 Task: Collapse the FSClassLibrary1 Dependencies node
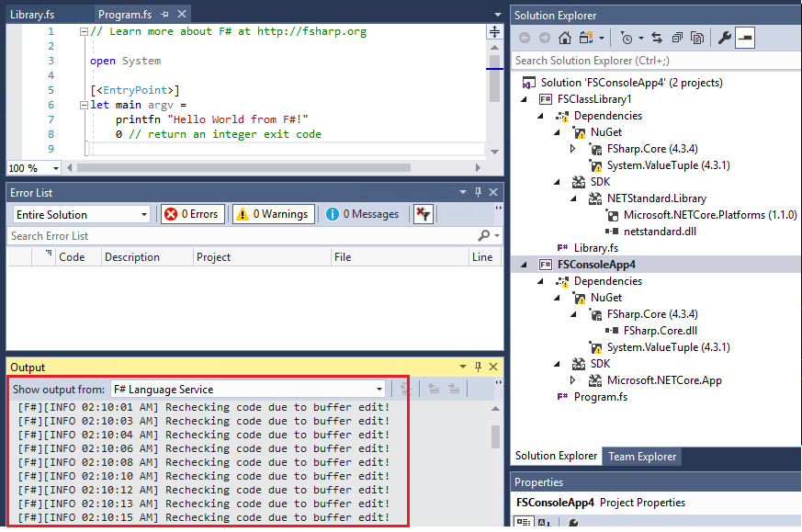click(x=540, y=115)
